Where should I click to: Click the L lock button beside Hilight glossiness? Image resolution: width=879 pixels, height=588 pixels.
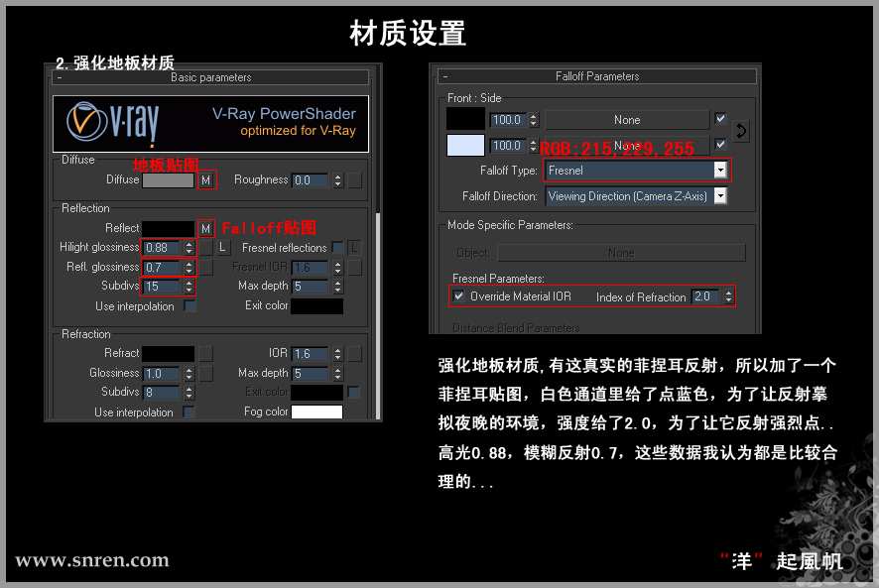pyautogui.click(x=222, y=247)
